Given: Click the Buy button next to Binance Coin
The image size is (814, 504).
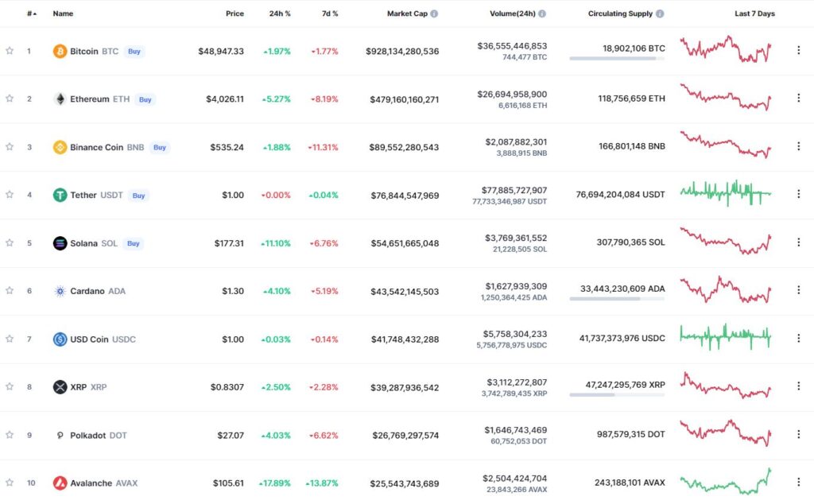Looking at the screenshot, I should (159, 147).
